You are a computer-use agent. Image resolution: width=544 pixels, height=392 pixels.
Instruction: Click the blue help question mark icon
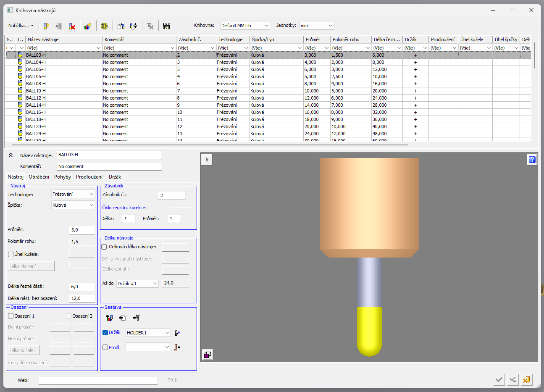(x=532, y=160)
